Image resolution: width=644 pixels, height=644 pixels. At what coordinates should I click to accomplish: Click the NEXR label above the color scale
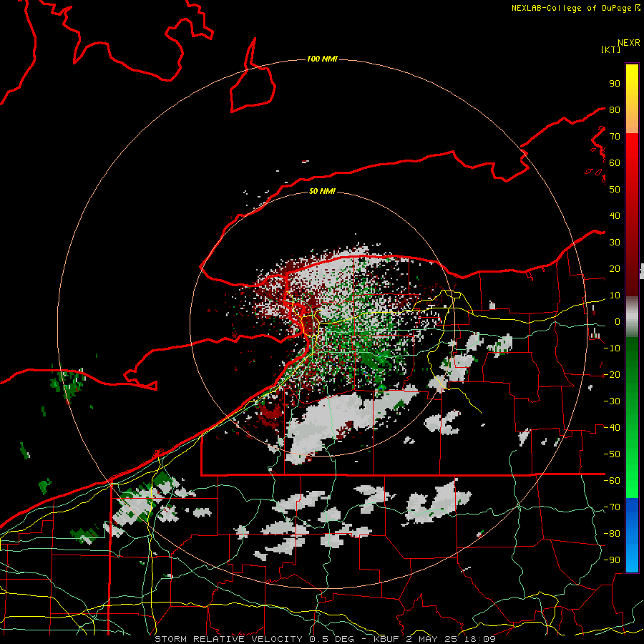(x=629, y=43)
